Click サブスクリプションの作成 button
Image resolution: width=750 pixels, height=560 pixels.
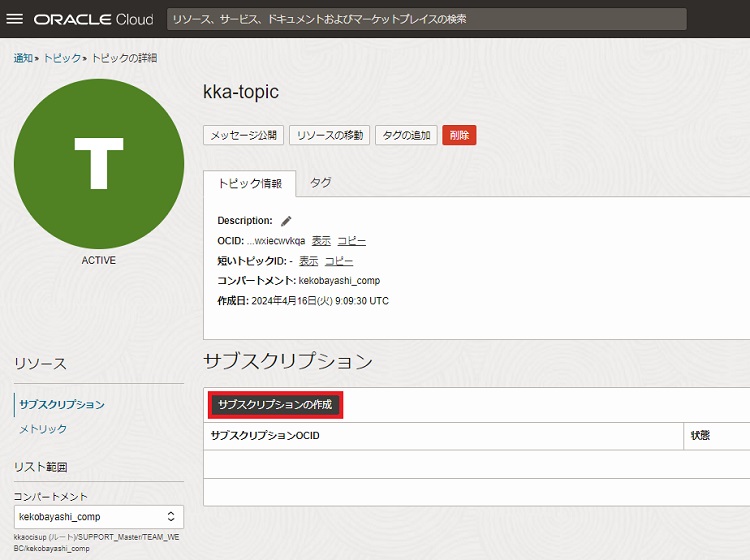276,405
